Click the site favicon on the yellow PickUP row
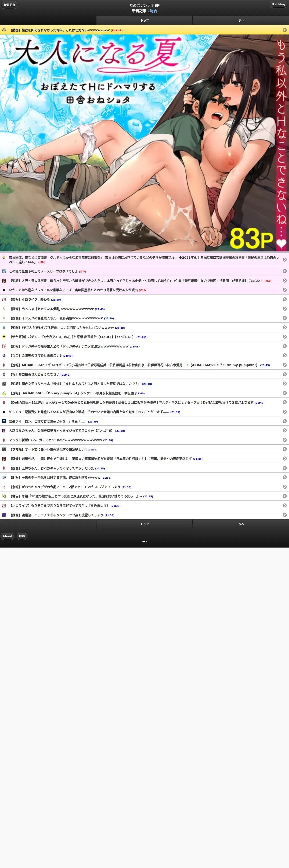The height and width of the screenshot is (868, 289). pyautogui.click(x=4, y=30)
